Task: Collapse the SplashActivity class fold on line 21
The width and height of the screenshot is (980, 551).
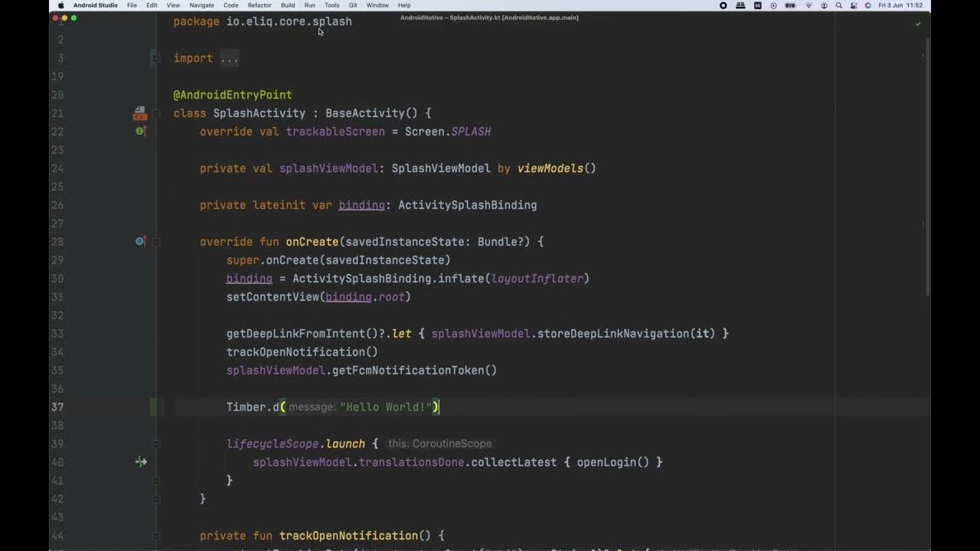Action: pyautogui.click(x=155, y=113)
